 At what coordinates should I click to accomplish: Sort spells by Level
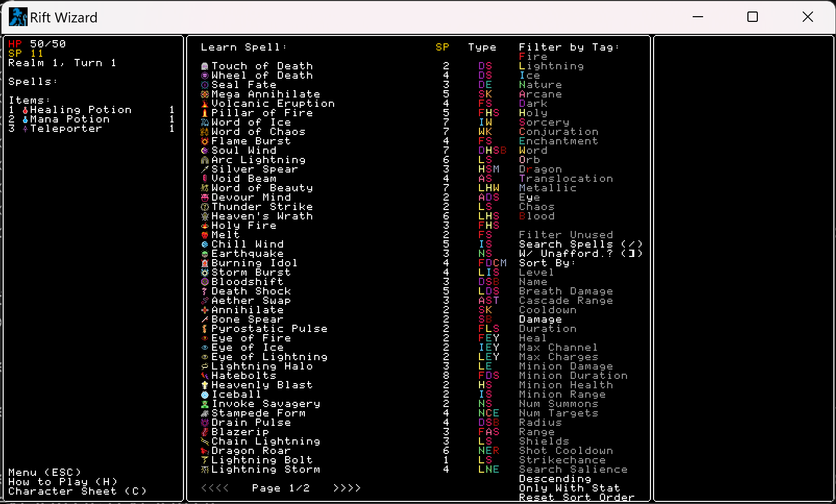click(536, 273)
